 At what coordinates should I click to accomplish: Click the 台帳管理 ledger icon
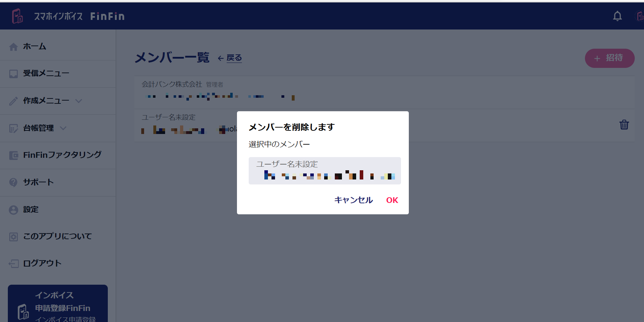(x=14, y=128)
